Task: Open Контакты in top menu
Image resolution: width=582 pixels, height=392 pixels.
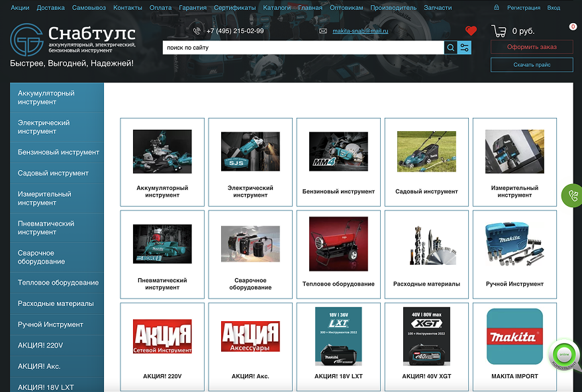Action: click(x=128, y=8)
